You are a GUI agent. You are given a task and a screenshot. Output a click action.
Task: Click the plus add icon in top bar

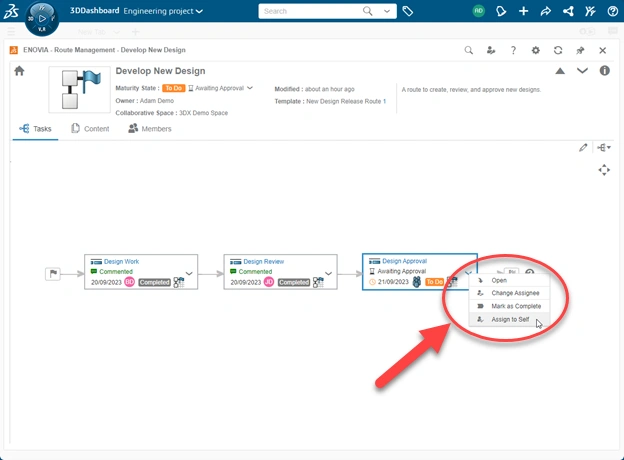tap(524, 11)
